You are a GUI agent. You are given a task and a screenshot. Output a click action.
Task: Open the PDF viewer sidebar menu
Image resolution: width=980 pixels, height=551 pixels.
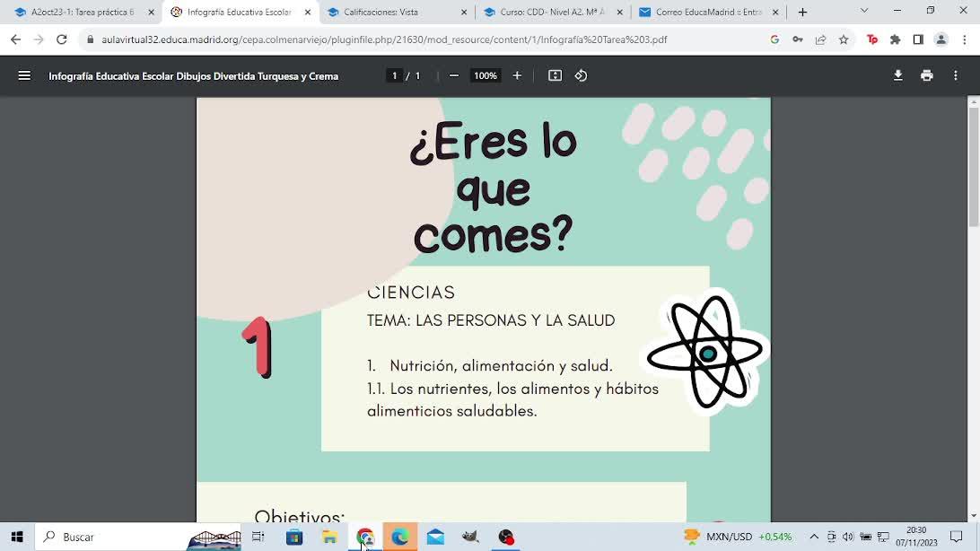[x=24, y=75]
